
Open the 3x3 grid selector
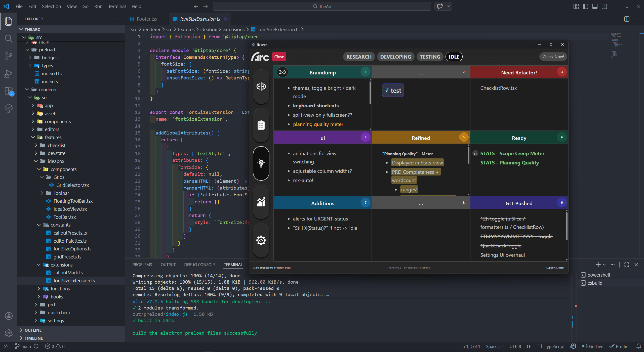coord(282,72)
